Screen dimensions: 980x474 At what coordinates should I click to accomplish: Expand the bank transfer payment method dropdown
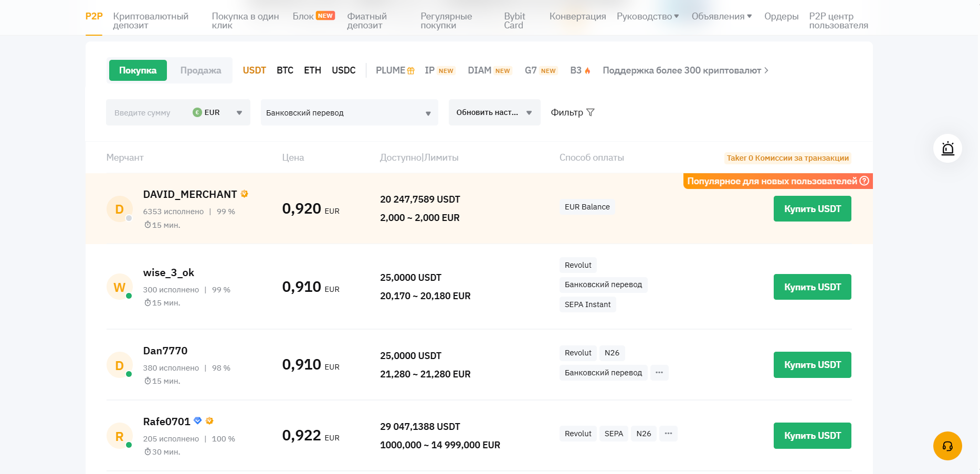349,113
